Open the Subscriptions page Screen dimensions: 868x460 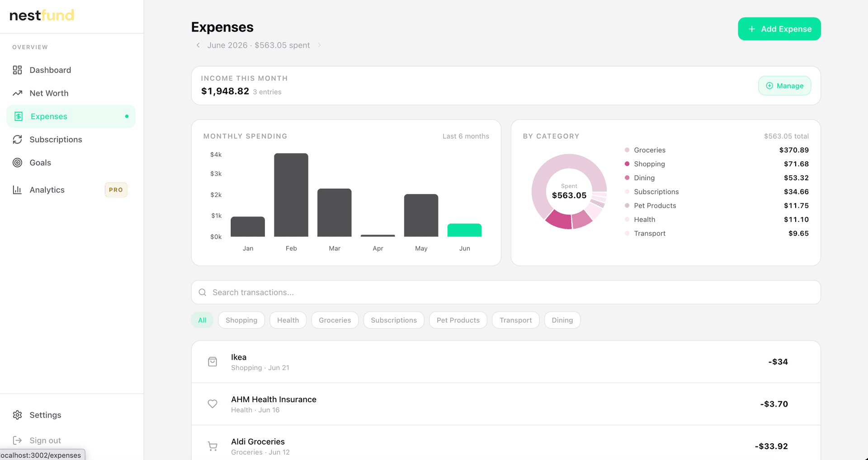pyautogui.click(x=71, y=139)
